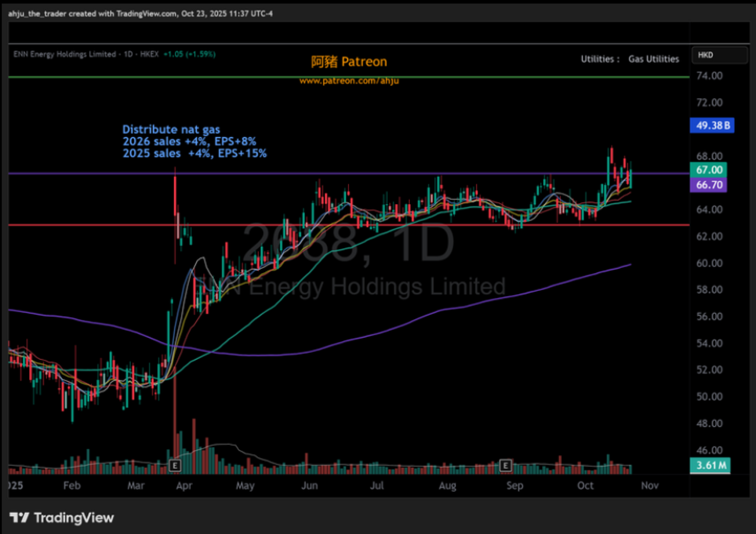Click the 67.00 current price label

(709, 170)
